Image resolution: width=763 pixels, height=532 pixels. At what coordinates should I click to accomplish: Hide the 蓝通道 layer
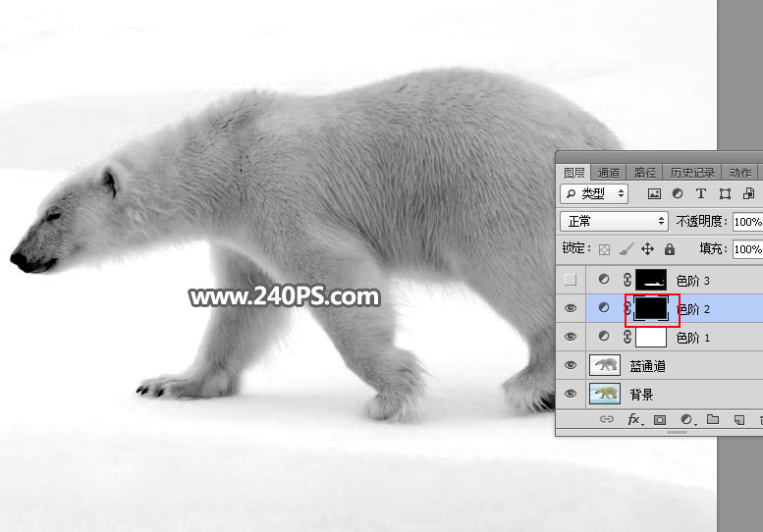[571, 365]
